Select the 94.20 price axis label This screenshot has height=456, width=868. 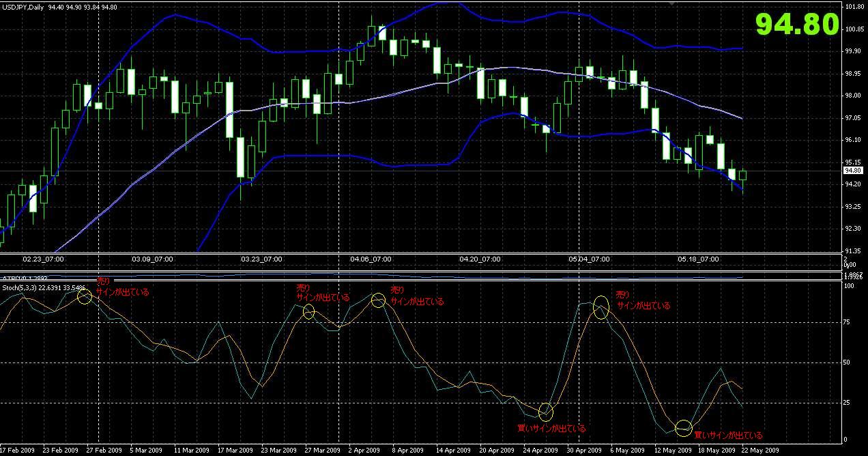click(852, 184)
